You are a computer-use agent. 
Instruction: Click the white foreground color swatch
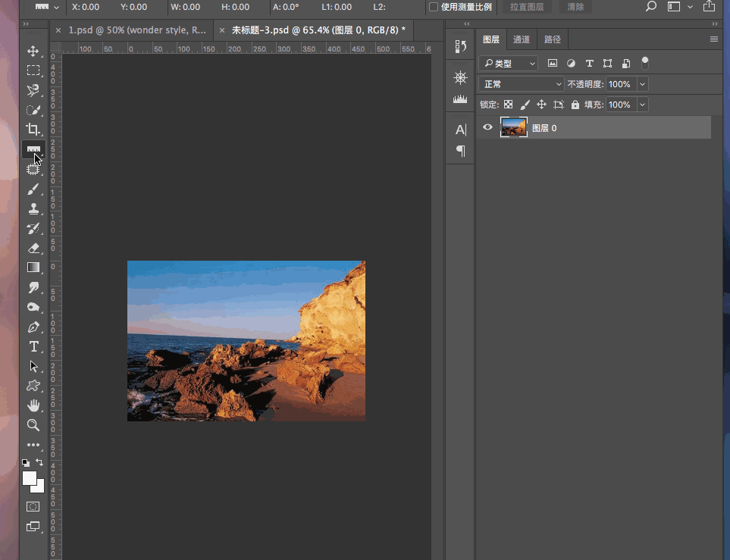click(x=30, y=478)
